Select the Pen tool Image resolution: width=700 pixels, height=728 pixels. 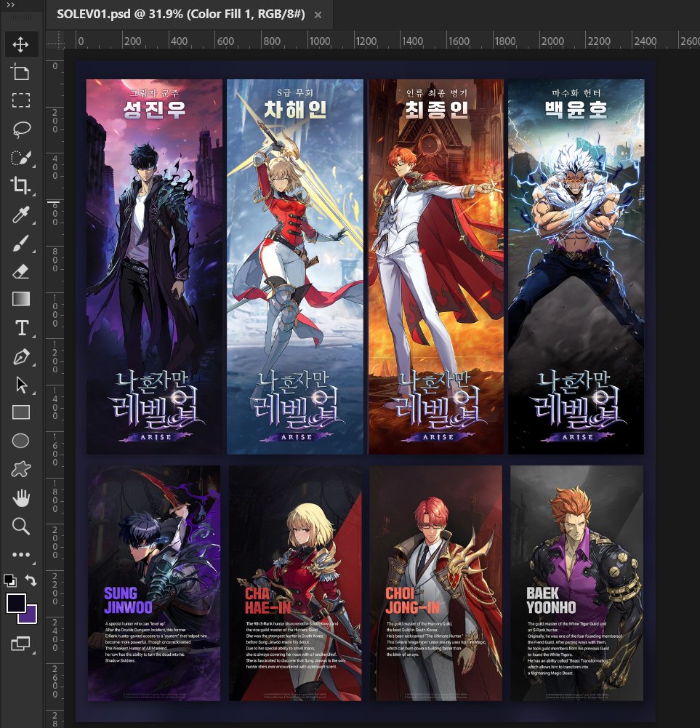click(21, 356)
